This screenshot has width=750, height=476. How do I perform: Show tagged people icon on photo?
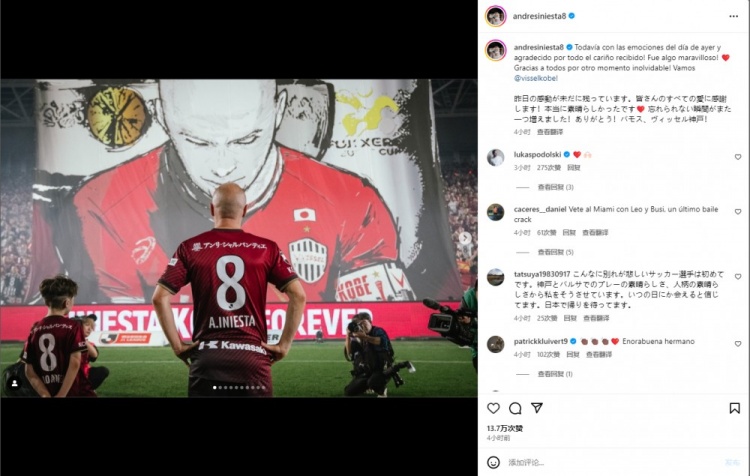point(15,383)
